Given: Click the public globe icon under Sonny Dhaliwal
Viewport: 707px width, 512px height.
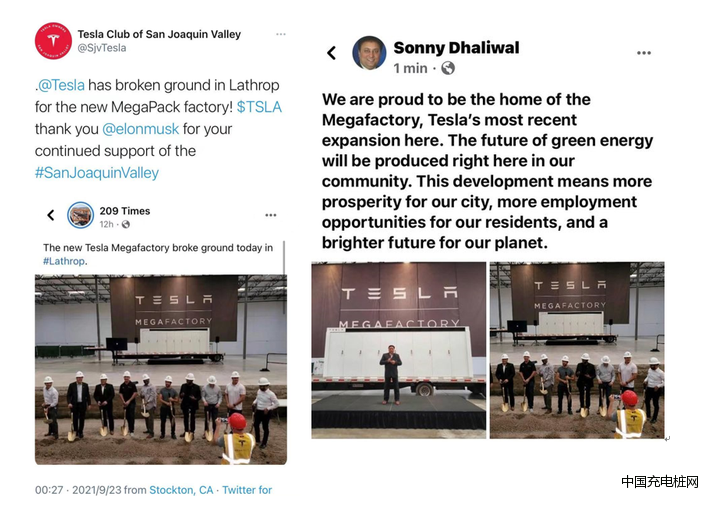Looking at the screenshot, I should [448, 68].
